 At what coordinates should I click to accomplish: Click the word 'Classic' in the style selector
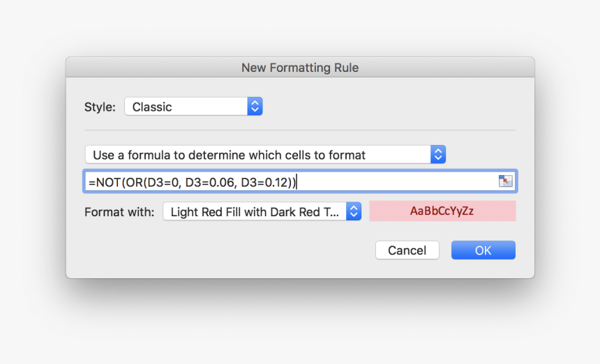click(152, 107)
